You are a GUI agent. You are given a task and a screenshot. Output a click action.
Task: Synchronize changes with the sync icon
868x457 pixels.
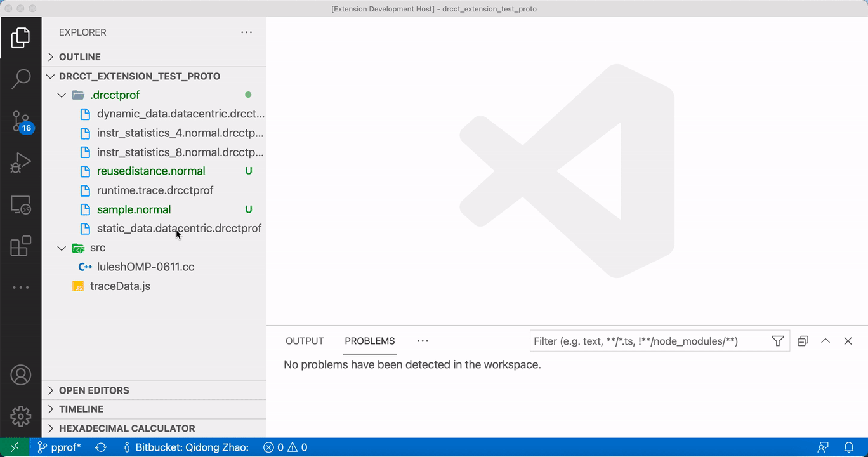click(101, 447)
